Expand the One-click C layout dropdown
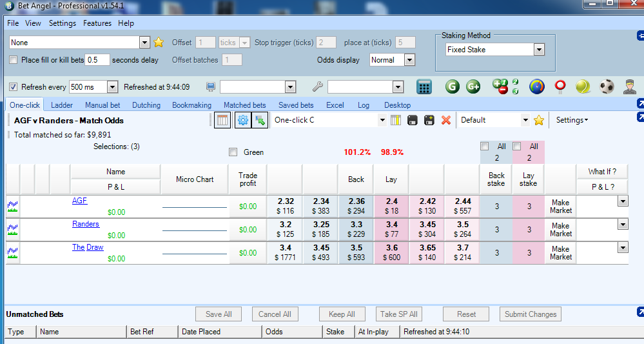Screen dimensions: 644x344 pos(382,121)
